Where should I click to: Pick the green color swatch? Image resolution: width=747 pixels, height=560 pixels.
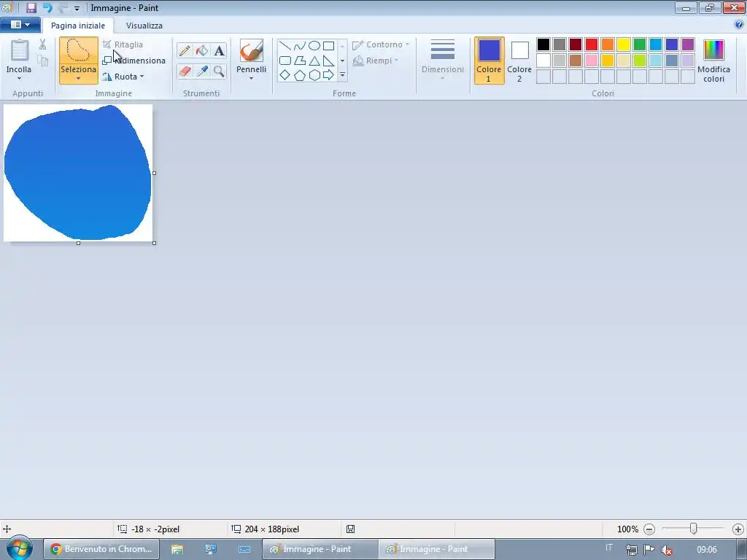coord(640,44)
